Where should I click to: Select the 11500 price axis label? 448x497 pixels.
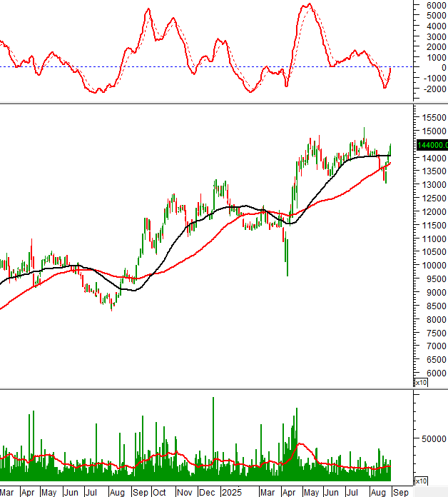coord(434,226)
